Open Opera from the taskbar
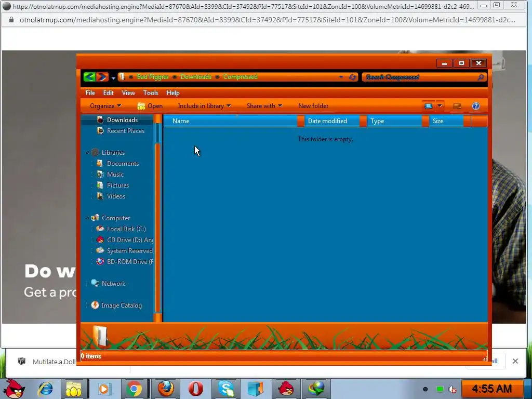 coord(196,389)
